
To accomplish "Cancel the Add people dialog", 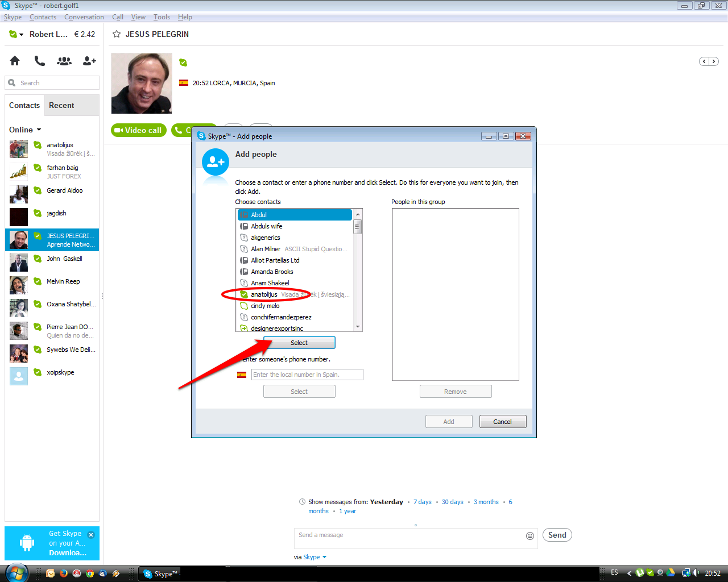I will (503, 422).
